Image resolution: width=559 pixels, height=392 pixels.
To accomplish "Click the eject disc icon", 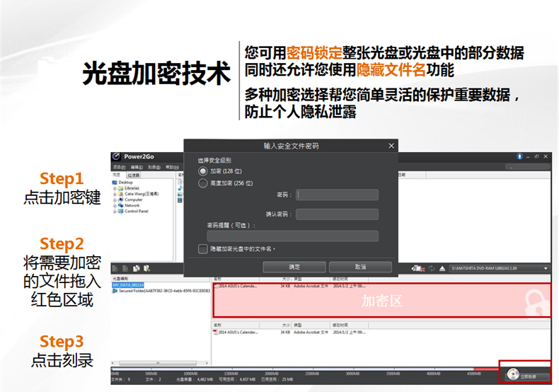I will pyautogui.click(x=442, y=268).
